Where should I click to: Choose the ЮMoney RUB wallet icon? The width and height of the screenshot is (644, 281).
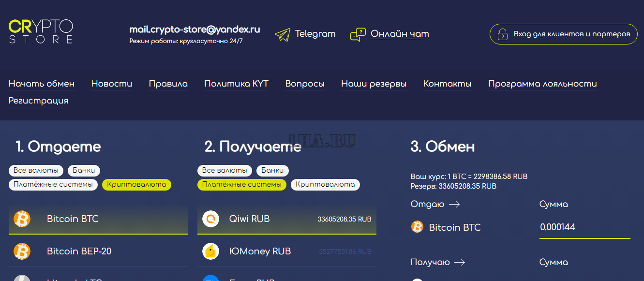(x=210, y=251)
